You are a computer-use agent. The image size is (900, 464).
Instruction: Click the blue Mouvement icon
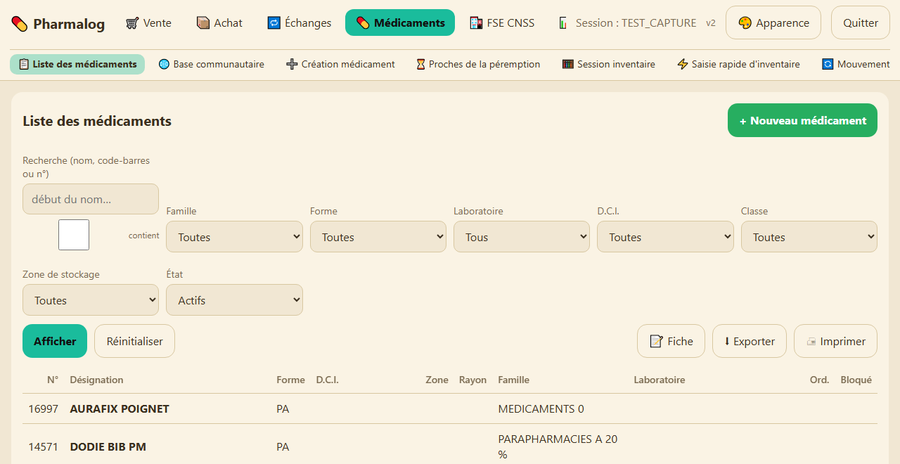(828, 64)
